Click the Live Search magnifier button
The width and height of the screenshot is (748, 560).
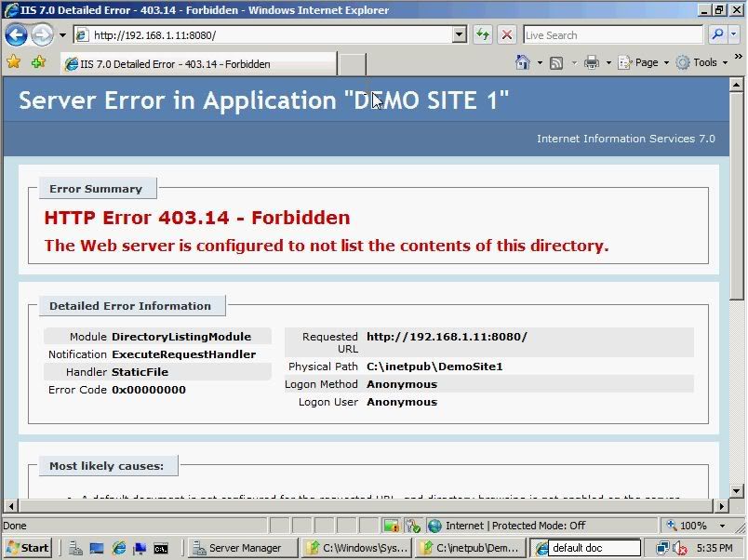(717, 34)
